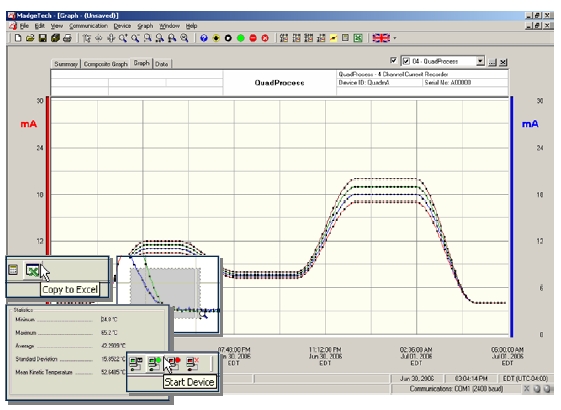Click the yellow circle toolbar icon
The image size is (561, 410).
216,38
